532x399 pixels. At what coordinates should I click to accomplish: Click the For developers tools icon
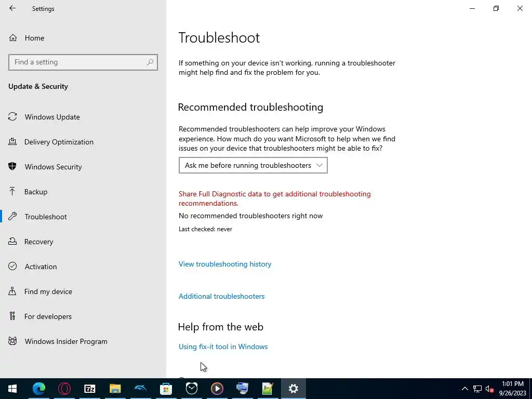pyautogui.click(x=12, y=316)
